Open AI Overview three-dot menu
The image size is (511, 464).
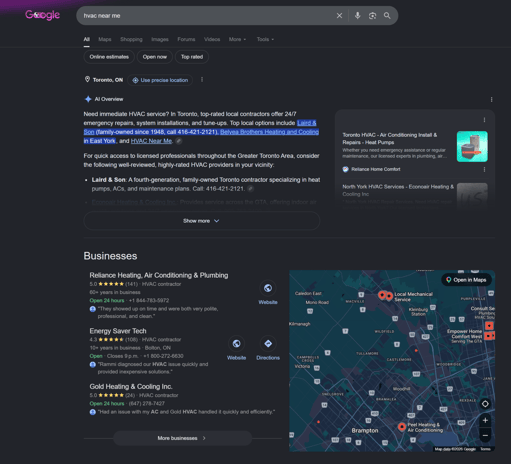click(x=491, y=99)
